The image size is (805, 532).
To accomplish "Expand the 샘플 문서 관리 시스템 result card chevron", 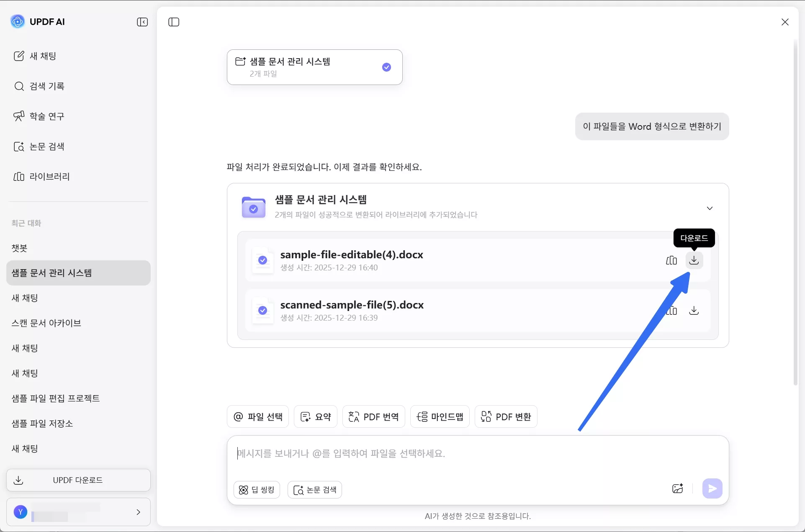I will [x=710, y=208].
